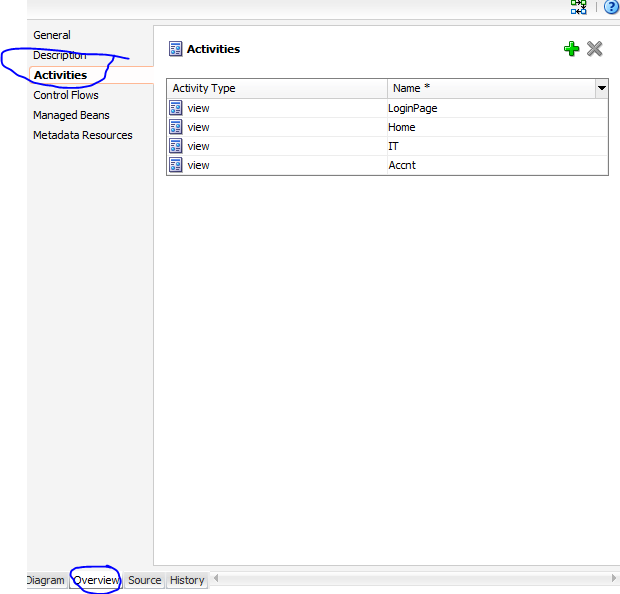Switch to the Diagram tab
This screenshot has height=594, width=620.
47,580
